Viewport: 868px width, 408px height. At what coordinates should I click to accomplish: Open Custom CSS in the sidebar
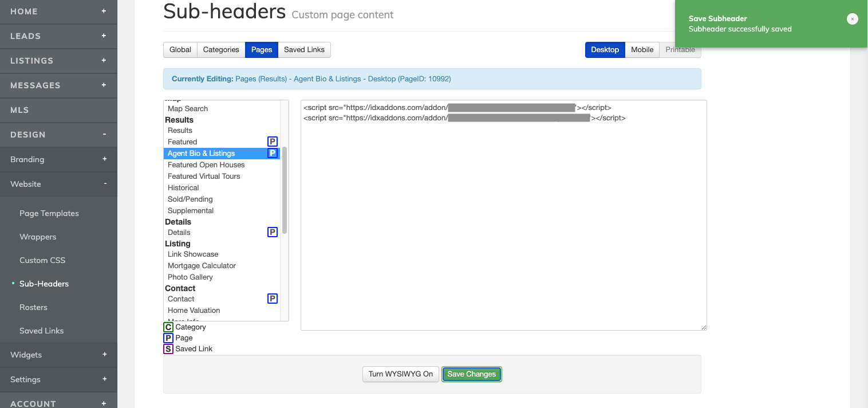pyautogui.click(x=42, y=260)
